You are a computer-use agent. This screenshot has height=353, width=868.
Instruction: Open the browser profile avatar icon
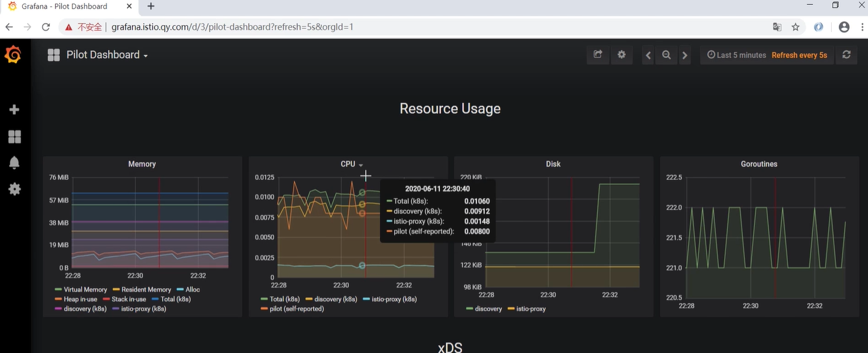(844, 27)
